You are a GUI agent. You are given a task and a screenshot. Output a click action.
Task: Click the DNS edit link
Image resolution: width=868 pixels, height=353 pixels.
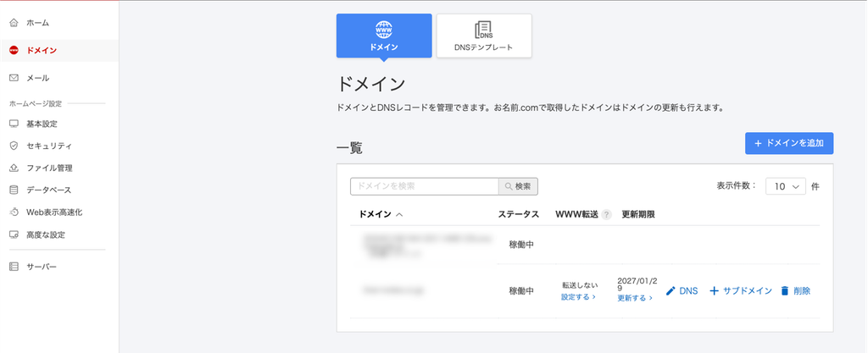(682, 290)
